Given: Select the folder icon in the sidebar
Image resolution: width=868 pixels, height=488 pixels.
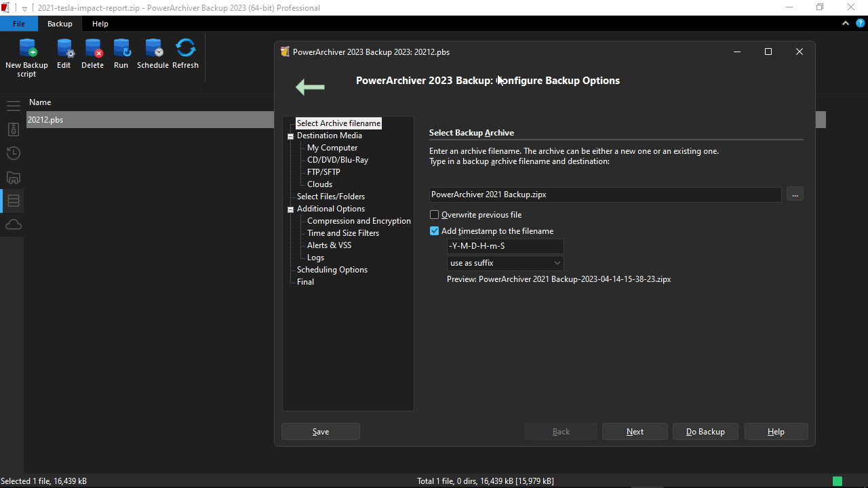Looking at the screenshot, I should tap(13, 177).
